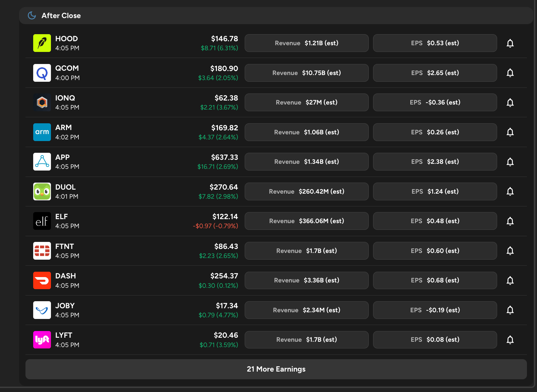Open DUOL revenue estimate $260.42M
The height and width of the screenshot is (392, 537).
[307, 191]
